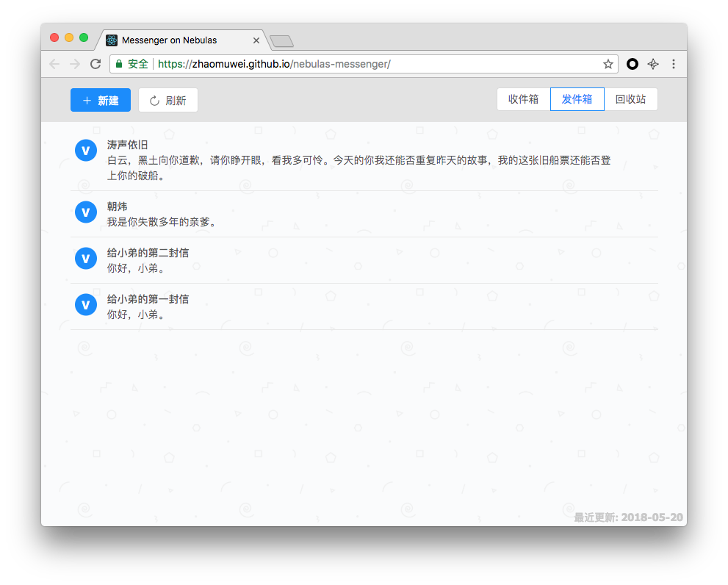Click the browser back arrow
728x585 pixels.
coord(54,64)
